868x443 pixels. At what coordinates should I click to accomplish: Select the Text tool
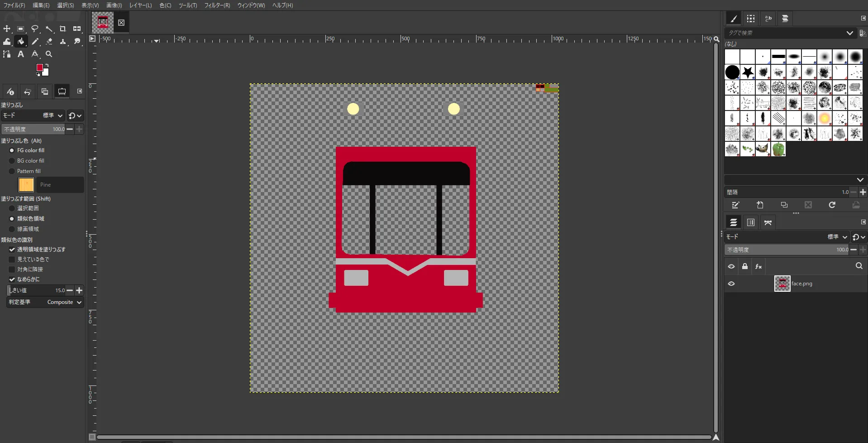pyautogui.click(x=21, y=54)
